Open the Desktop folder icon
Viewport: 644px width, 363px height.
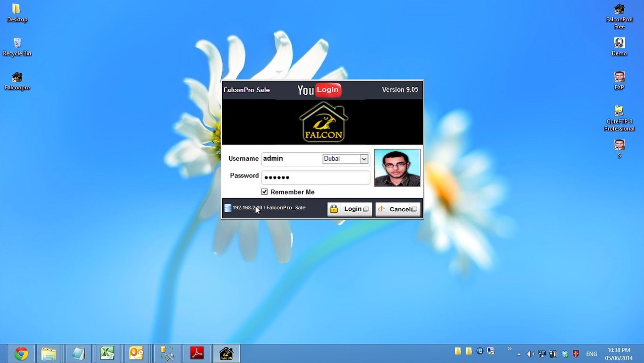pyautogui.click(x=17, y=13)
